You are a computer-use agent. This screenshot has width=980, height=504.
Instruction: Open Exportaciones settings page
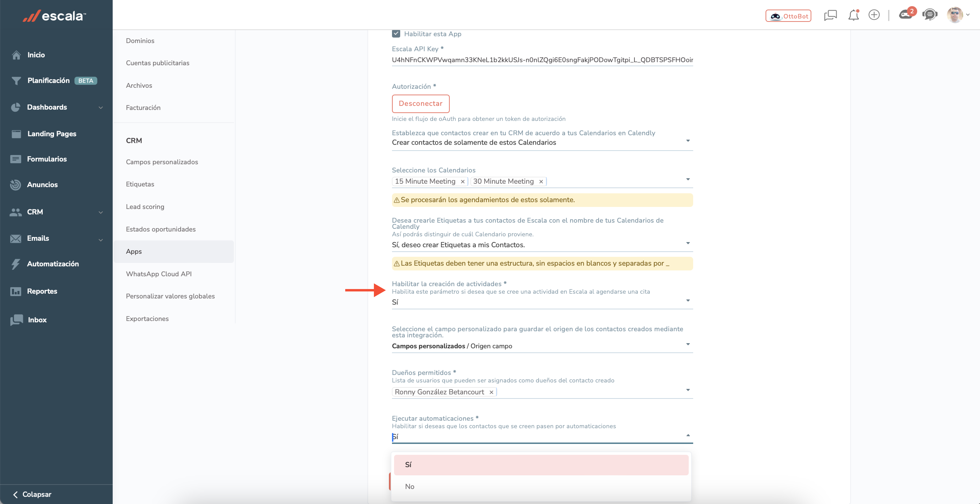coord(147,319)
